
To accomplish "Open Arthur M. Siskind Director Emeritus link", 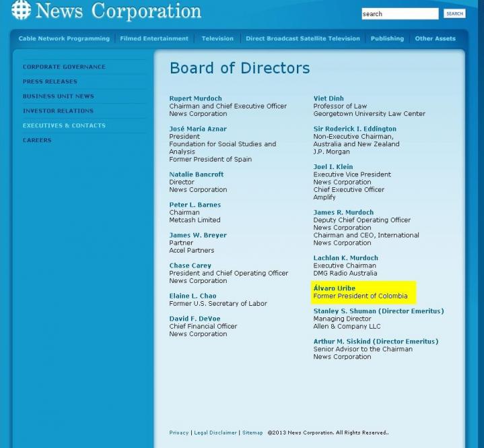I will [376, 342].
